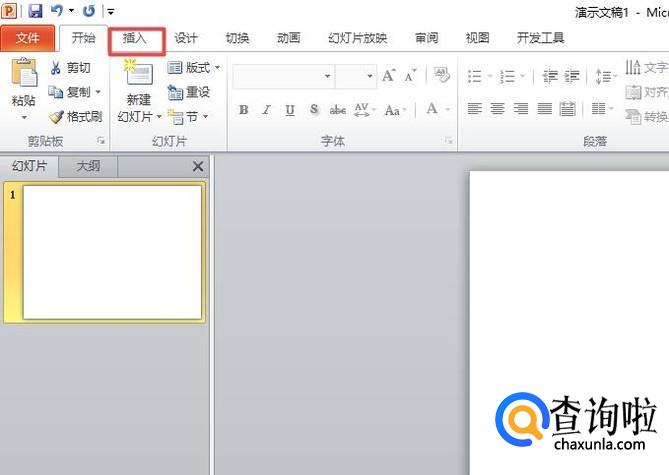669x475 pixels.
Task: Click the bullets list icon
Action: click(474, 76)
